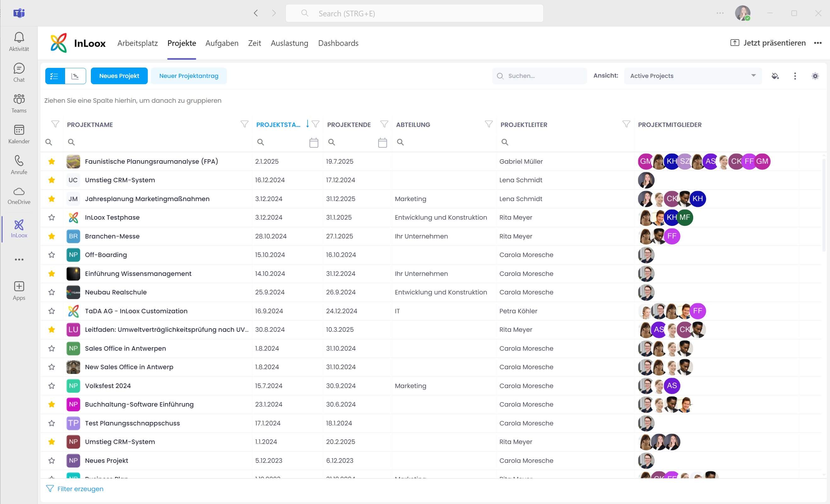Open the paint bucket formatting icon
Image resolution: width=830 pixels, height=504 pixels.
775,76
